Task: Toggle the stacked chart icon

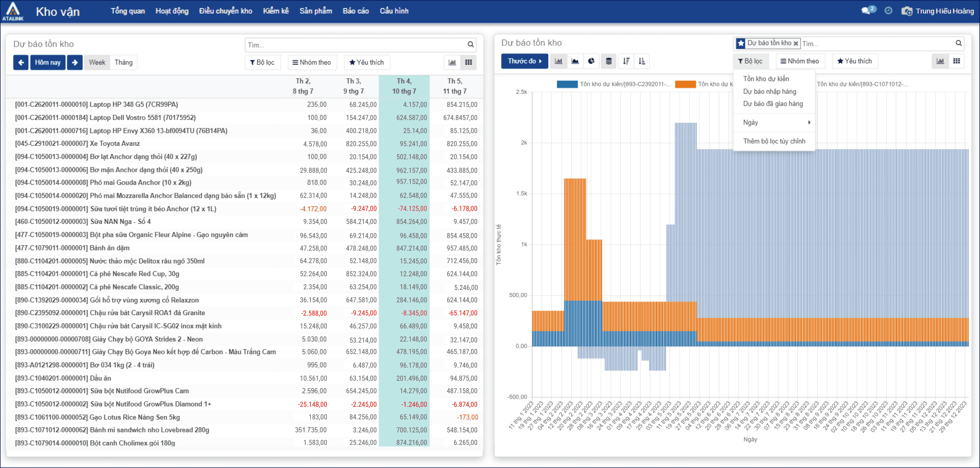Action: (609, 61)
